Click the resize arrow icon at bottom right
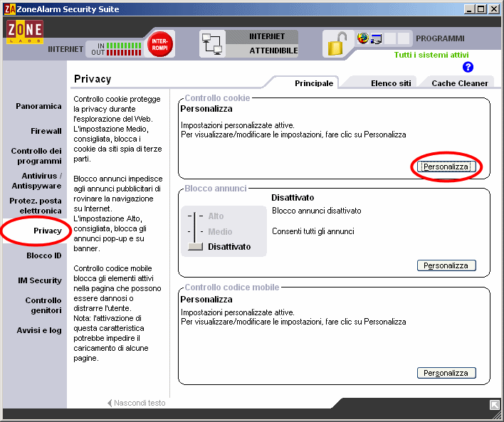 coord(495,404)
